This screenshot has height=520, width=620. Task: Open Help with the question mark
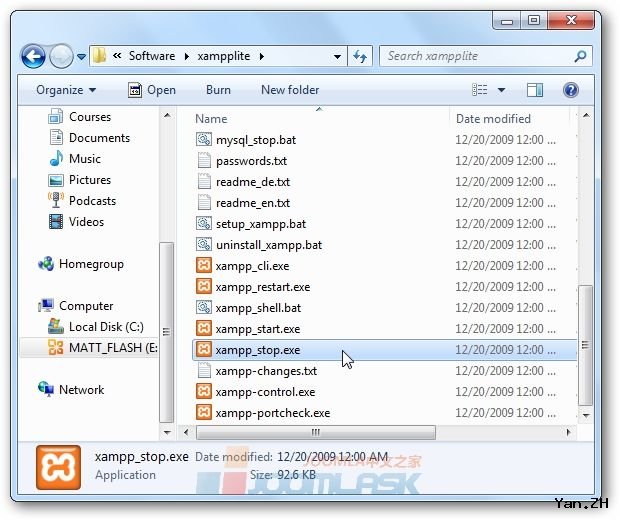[571, 90]
